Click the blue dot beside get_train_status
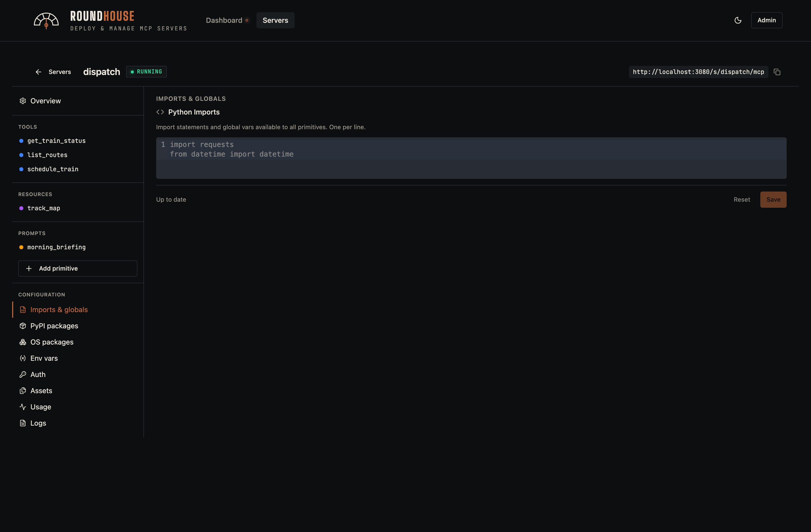This screenshot has height=532, width=811. (21, 141)
